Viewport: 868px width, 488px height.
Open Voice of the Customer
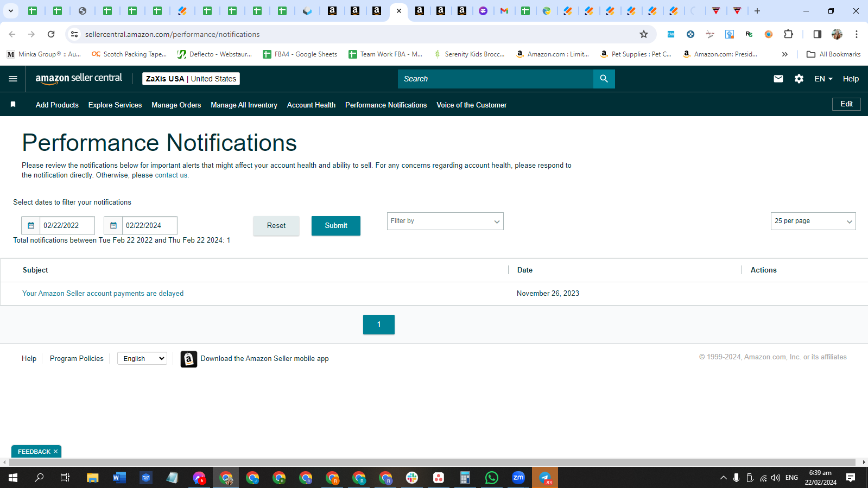pyautogui.click(x=472, y=105)
